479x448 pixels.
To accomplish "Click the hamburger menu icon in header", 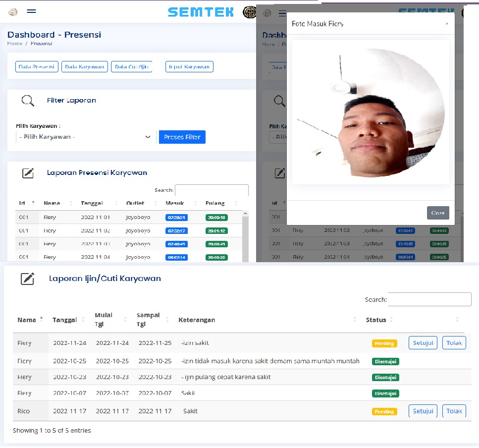I will (x=31, y=11).
